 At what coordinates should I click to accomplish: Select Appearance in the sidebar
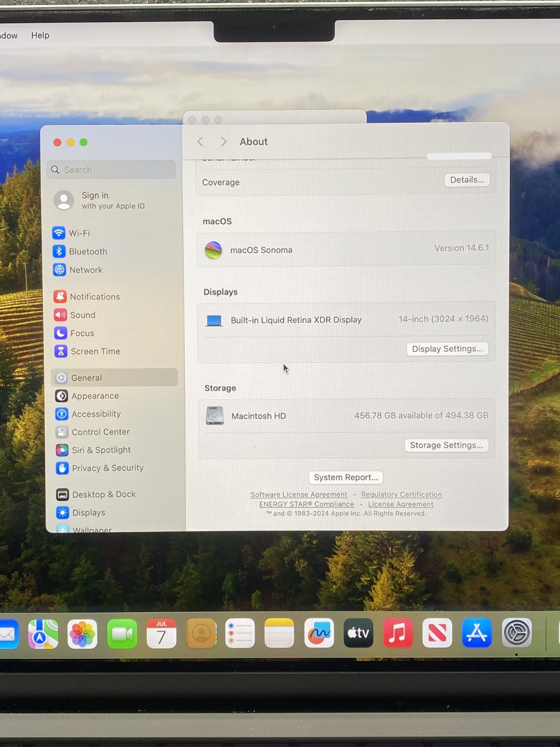coord(87,396)
